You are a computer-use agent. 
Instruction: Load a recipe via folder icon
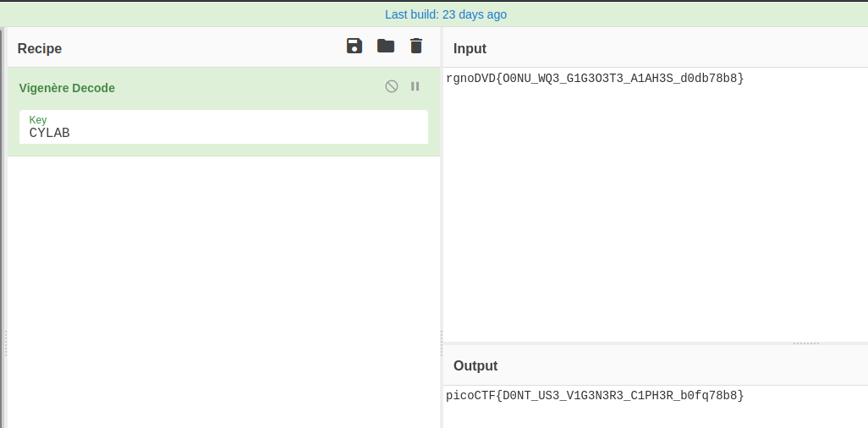(x=385, y=46)
